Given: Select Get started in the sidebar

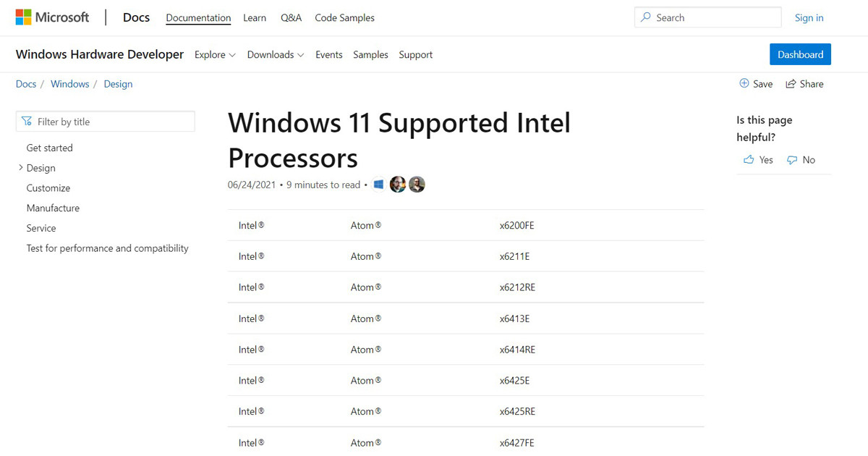Looking at the screenshot, I should tap(50, 148).
